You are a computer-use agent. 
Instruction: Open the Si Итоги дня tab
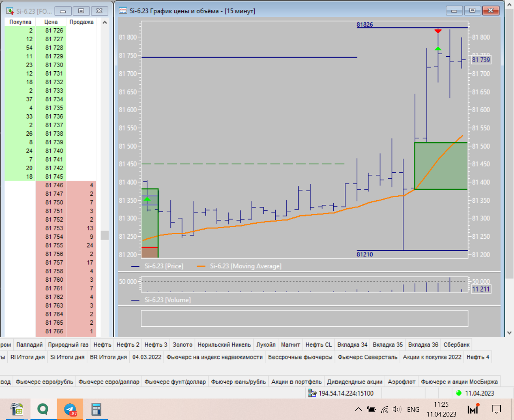tap(67, 357)
